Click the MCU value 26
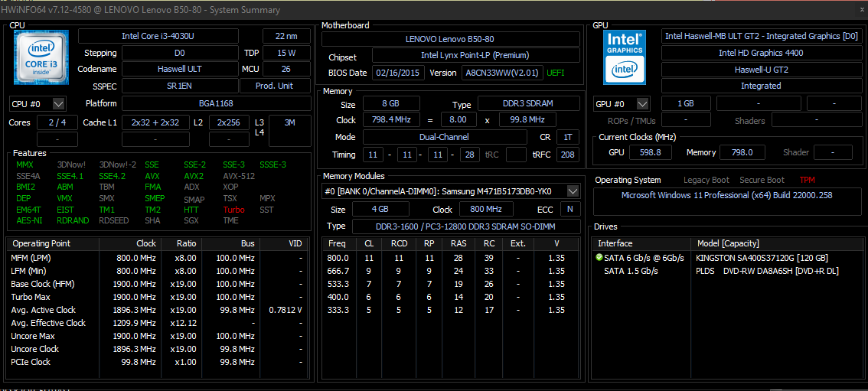This screenshot has width=868, height=391. [286, 69]
